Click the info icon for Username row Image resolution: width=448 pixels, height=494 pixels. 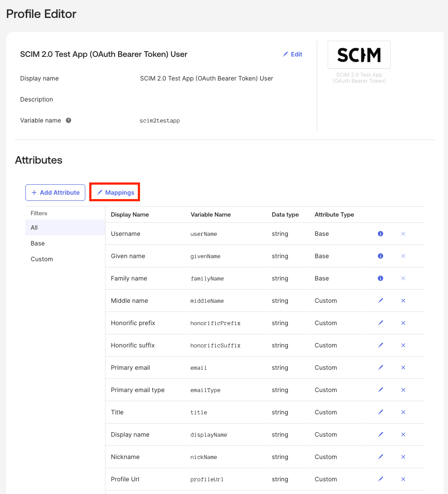[380, 234]
